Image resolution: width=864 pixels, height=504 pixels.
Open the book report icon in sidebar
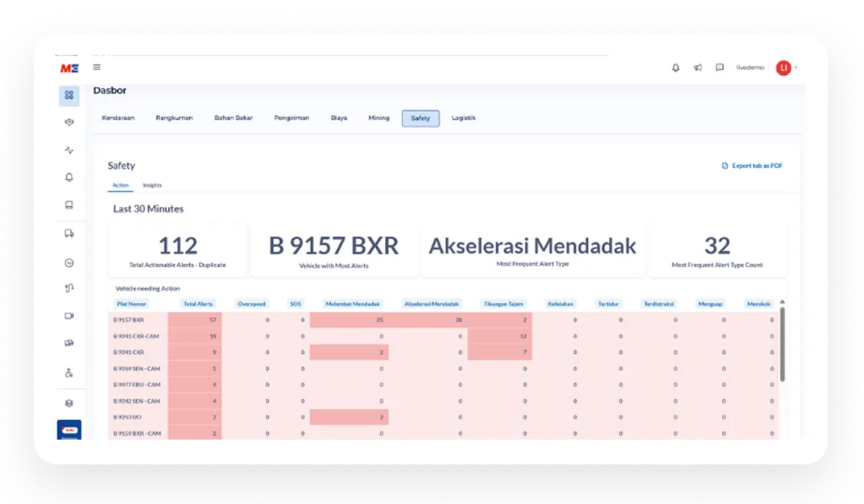click(x=69, y=205)
